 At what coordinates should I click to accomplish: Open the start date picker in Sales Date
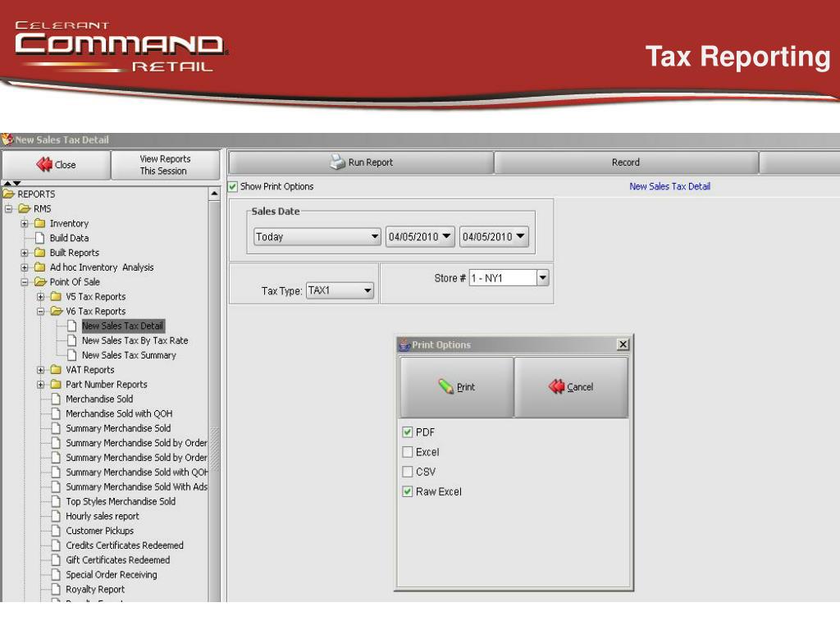(x=420, y=236)
